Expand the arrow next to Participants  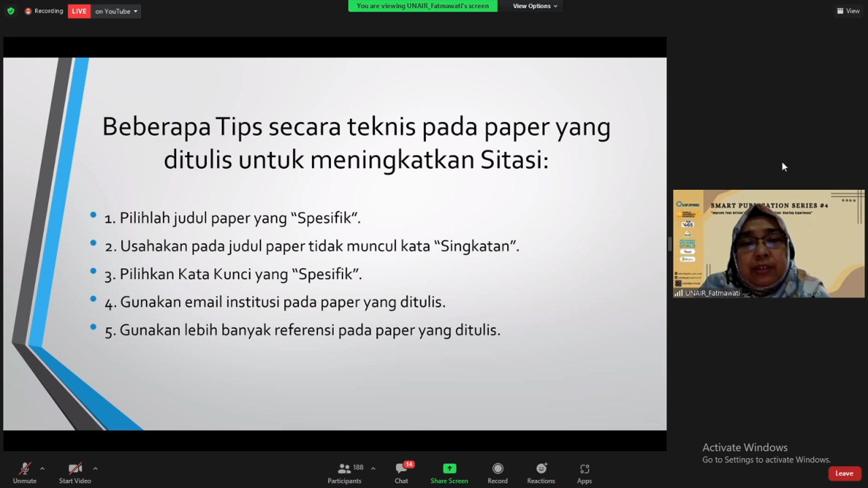pyautogui.click(x=373, y=468)
